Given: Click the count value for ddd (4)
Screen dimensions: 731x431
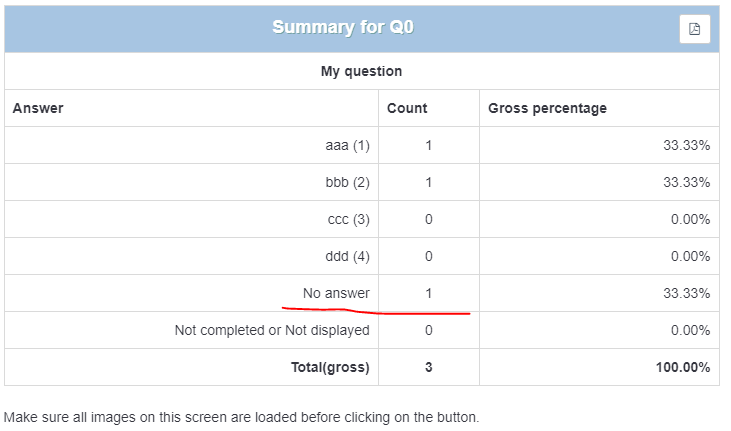Looking at the screenshot, I should coord(428,256).
